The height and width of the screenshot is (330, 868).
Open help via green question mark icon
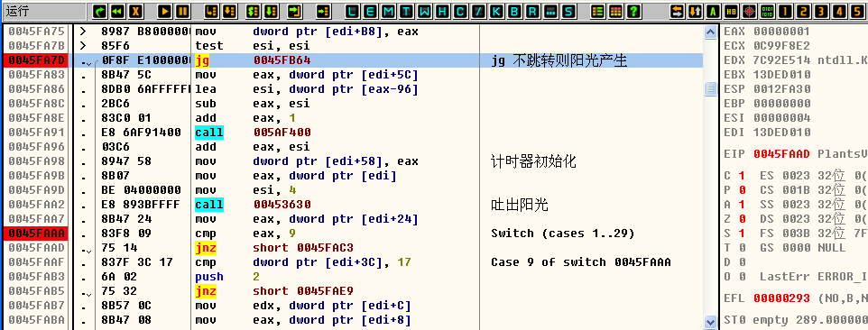(633, 11)
